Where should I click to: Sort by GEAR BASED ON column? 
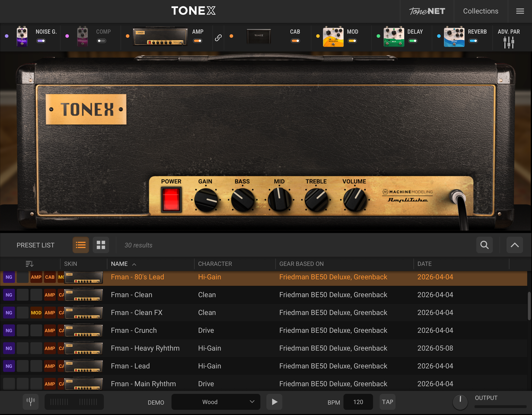coord(302,264)
